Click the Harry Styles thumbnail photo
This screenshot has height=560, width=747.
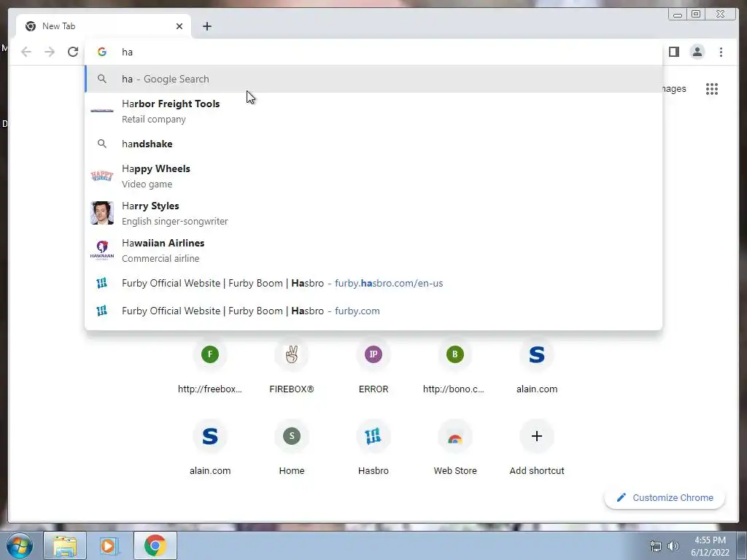[102, 213]
